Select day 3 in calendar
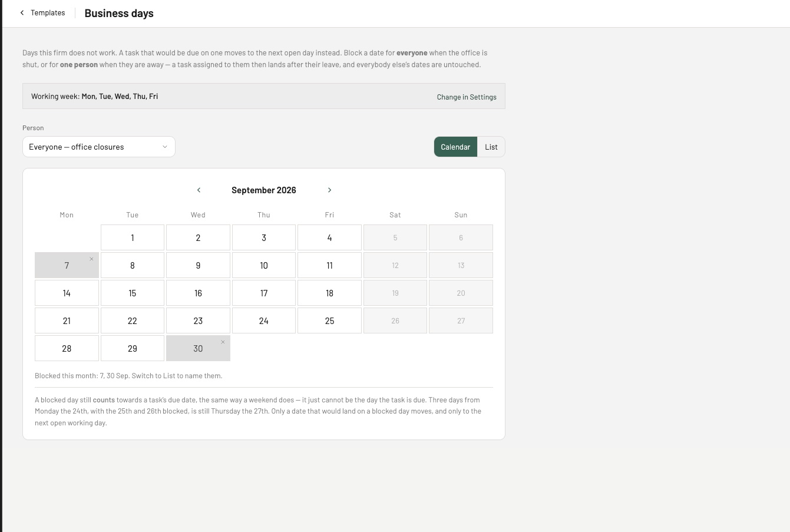Viewport: 790px width, 532px height. tap(264, 237)
